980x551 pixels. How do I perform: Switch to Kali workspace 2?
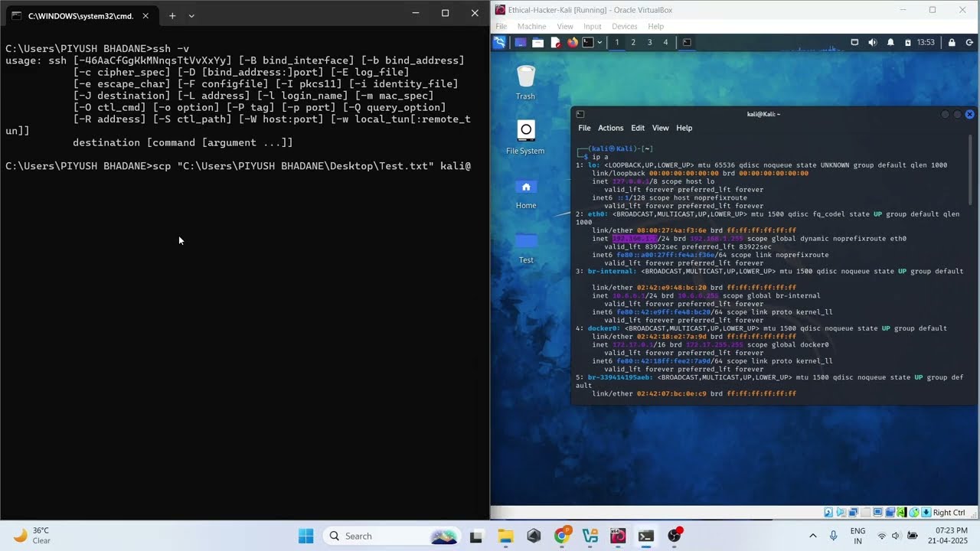pos(633,42)
